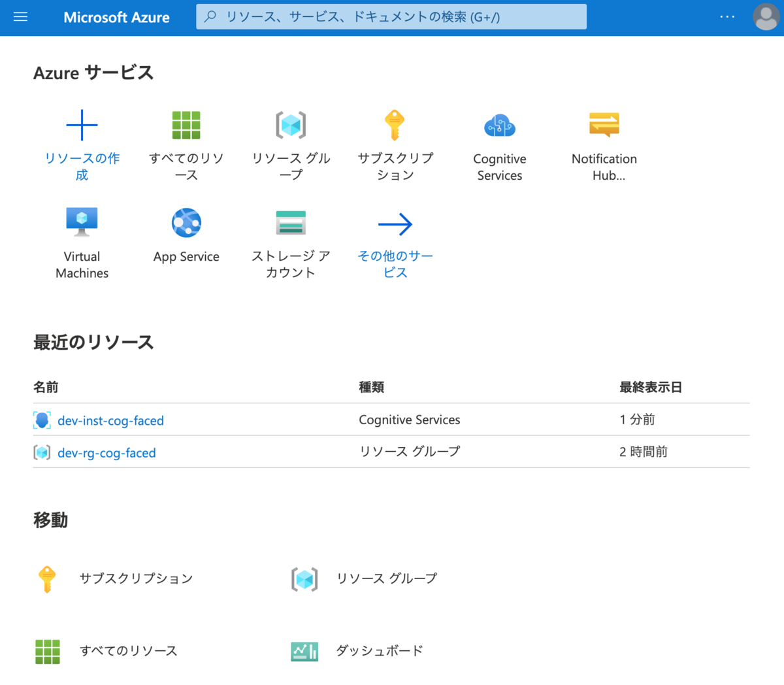Click the arrow icon for その他のサービス
This screenshot has height=685, width=784.
pyautogui.click(x=395, y=224)
